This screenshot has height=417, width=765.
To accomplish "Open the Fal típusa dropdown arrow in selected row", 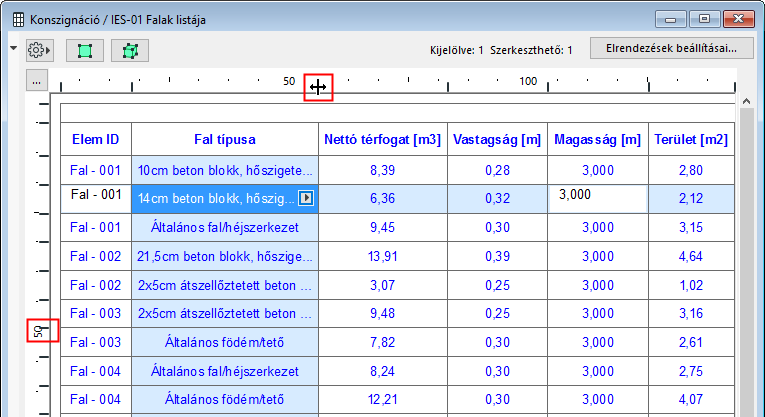I will point(306,198).
